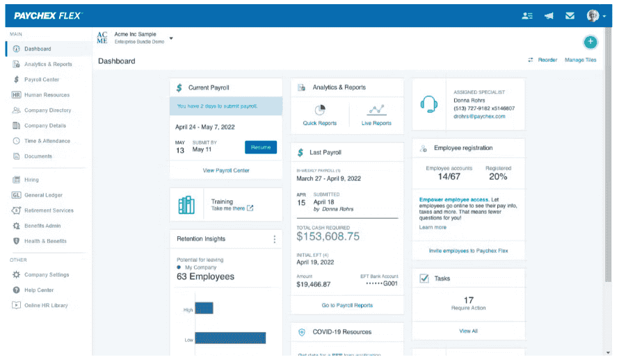Click the Employee registration person icon
The height and width of the screenshot is (364, 619).
click(424, 149)
